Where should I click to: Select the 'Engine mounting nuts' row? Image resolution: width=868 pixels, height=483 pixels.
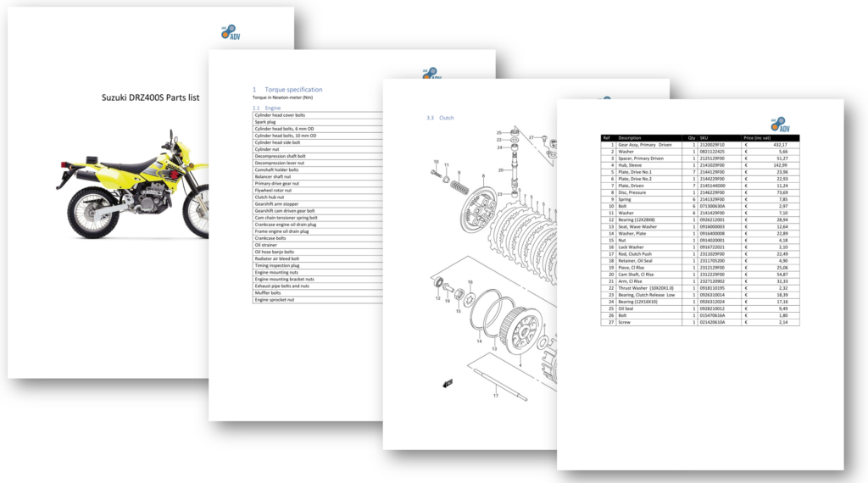tap(318, 272)
